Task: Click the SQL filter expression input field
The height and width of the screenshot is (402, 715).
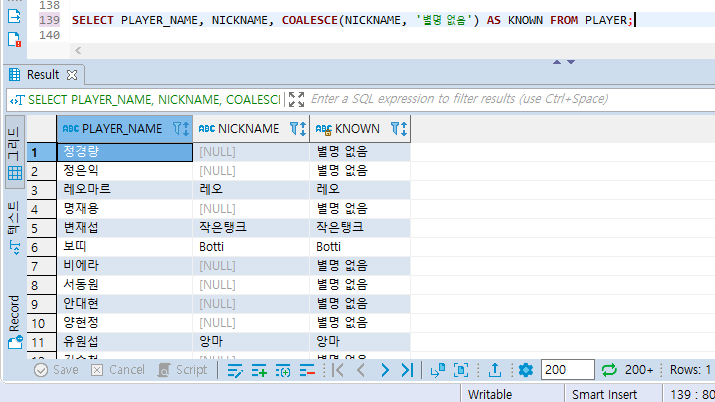Action: 511,99
